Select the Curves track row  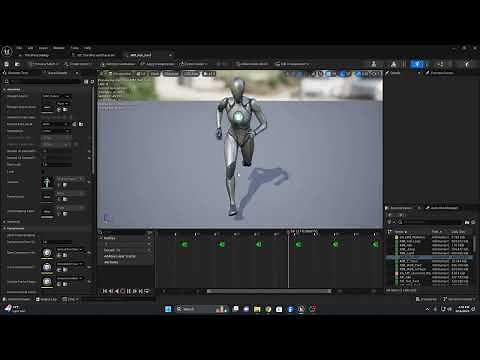coord(125,250)
